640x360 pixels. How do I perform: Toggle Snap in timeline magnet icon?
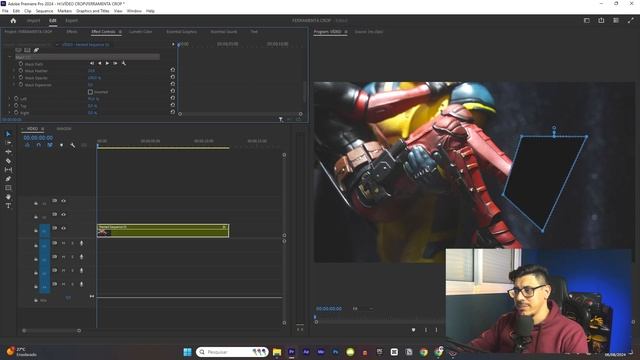click(x=39, y=145)
